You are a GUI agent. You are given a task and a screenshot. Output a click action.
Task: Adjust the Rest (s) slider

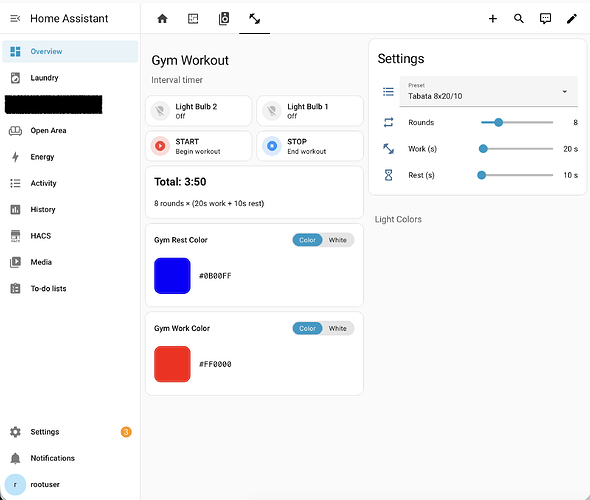[517, 175]
